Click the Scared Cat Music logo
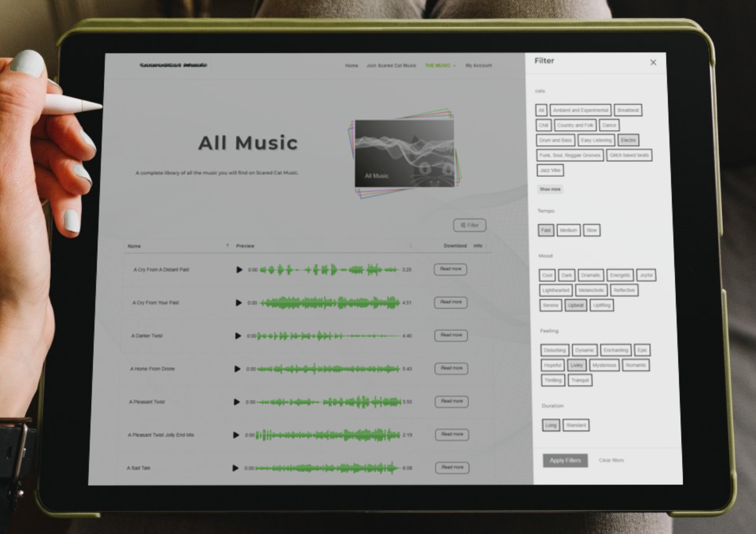This screenshot has height=534, width=756. [173, 65]
